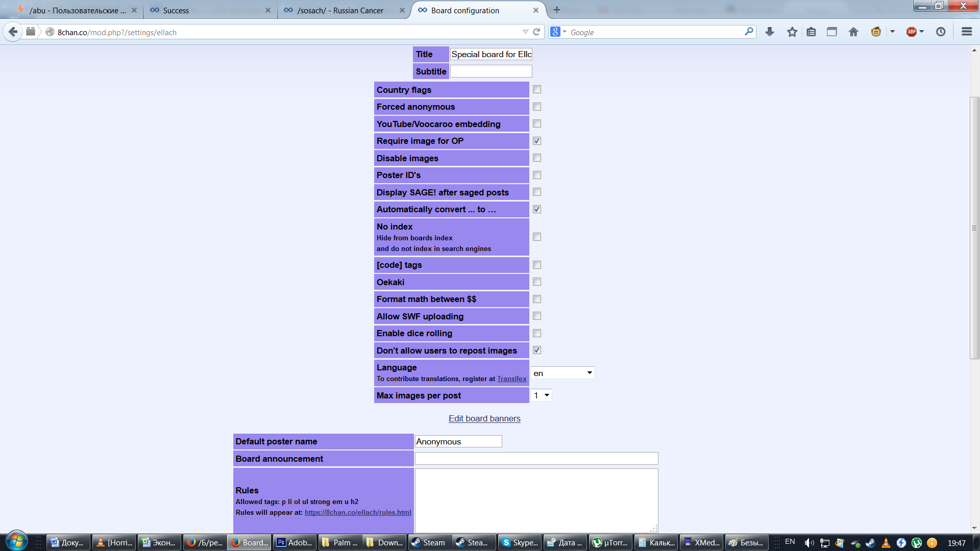This screenshot has width=980, height=551.
Task: Open the downloads arrow icon
Action: (x=770, y=32)
